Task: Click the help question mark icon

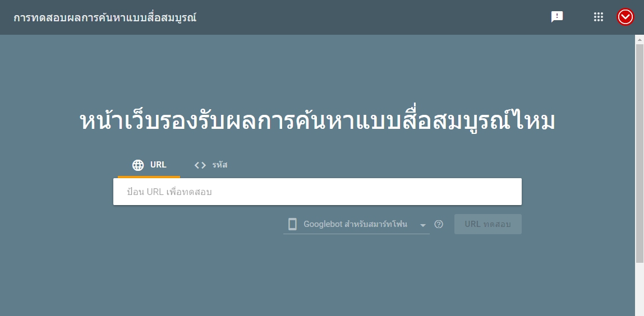Action: [439, 224]
